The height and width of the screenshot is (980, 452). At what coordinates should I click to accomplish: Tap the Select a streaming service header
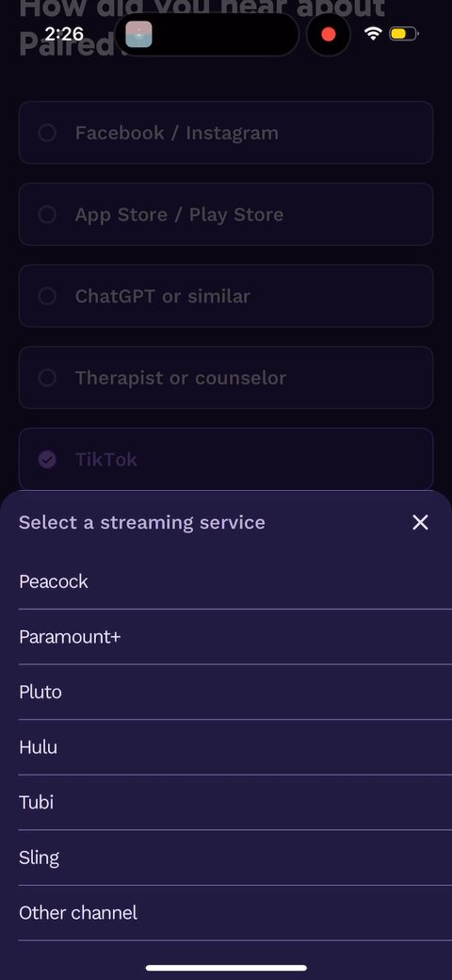(141, 522)
